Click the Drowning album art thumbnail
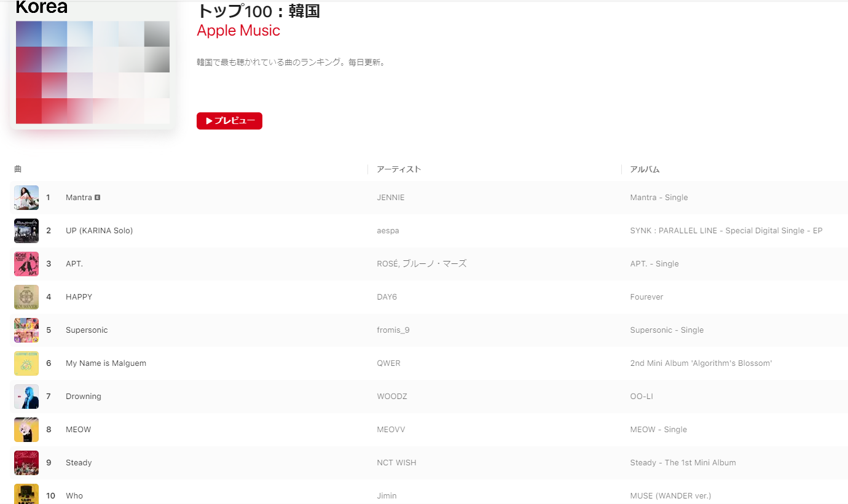The image size is (848, 504). pos(26,397)
